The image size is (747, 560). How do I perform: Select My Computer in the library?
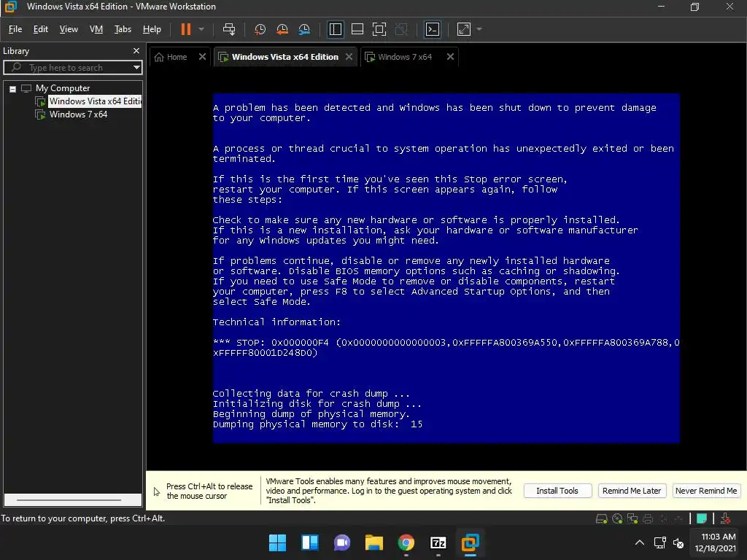[x=63, y=88]
